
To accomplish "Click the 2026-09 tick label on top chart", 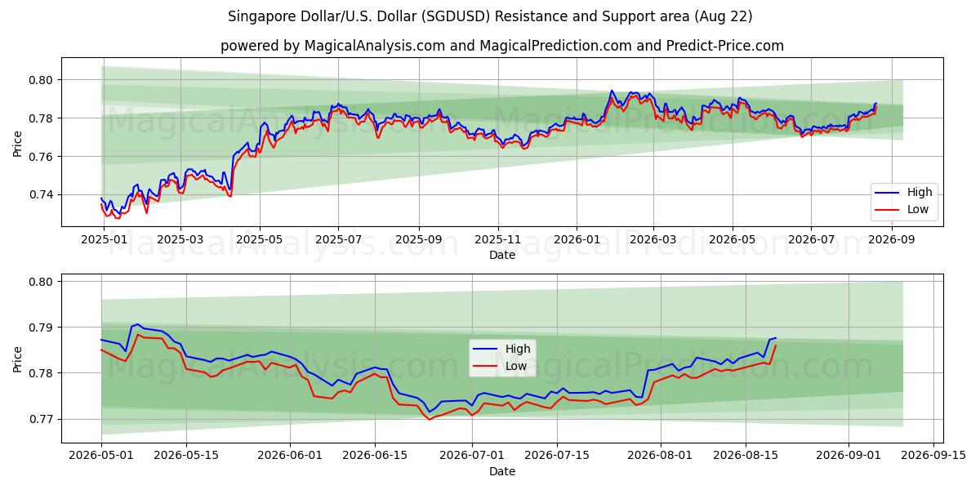I will (891, 240).
